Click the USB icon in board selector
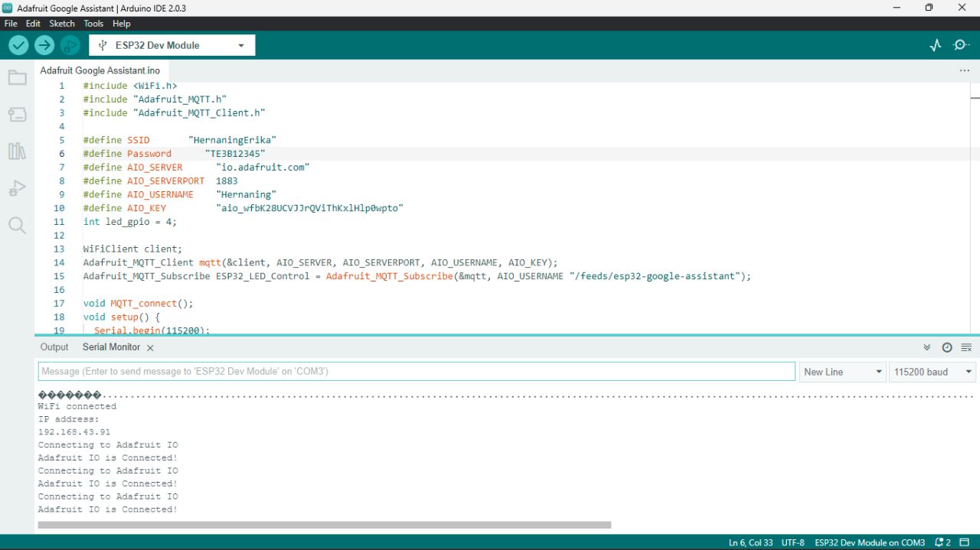Screen dimensions: 980x550 [x=103, y=45]
